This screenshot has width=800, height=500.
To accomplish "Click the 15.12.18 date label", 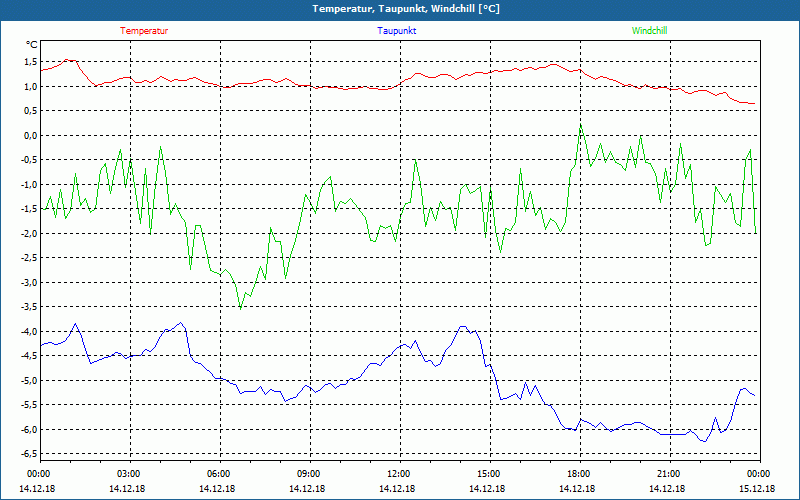I will pyautogui.click(x=757, y=489).
